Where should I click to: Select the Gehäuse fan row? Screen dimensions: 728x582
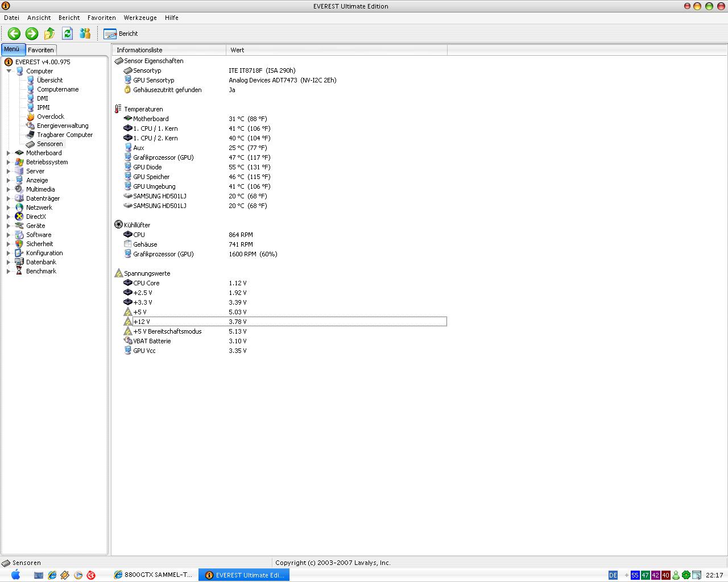[284, 244]
